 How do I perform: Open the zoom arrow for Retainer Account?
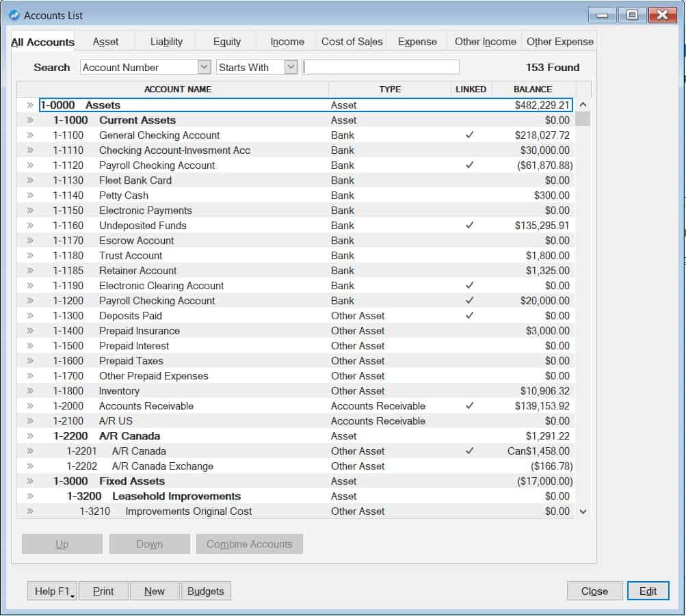[x=29, y=271]
